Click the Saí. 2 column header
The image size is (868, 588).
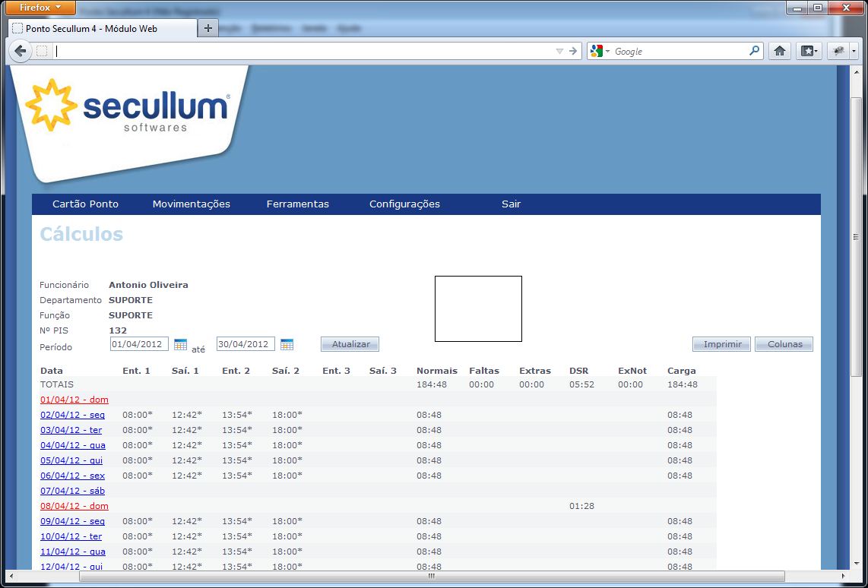point(286,371)
